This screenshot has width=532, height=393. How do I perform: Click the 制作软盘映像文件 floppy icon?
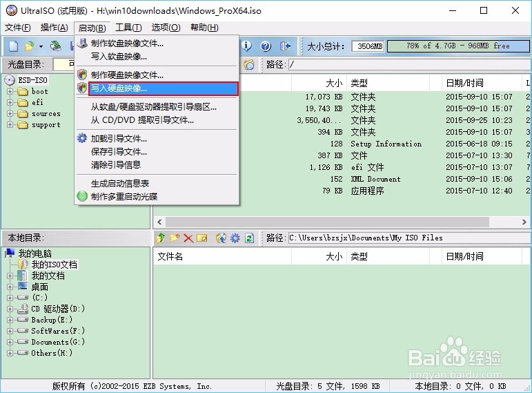tap(82, 43)
